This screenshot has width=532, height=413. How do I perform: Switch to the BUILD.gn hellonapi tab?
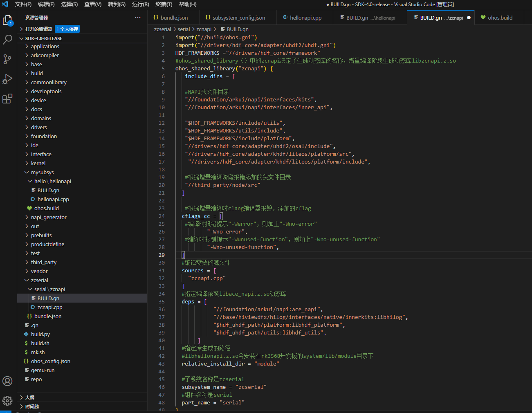pyautogui.click(x=370, y=18)
